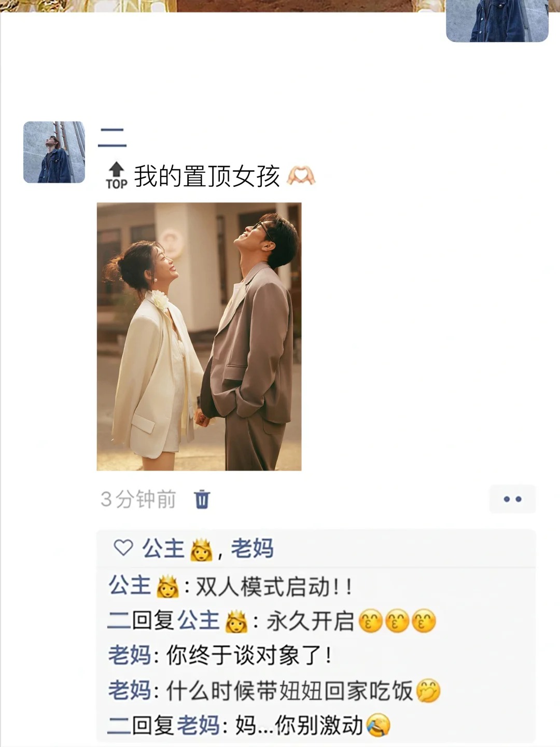Viewport: 560px width, 747px height.
Task: Open the two-dot comment and like menu
Action: pos(512,499)
